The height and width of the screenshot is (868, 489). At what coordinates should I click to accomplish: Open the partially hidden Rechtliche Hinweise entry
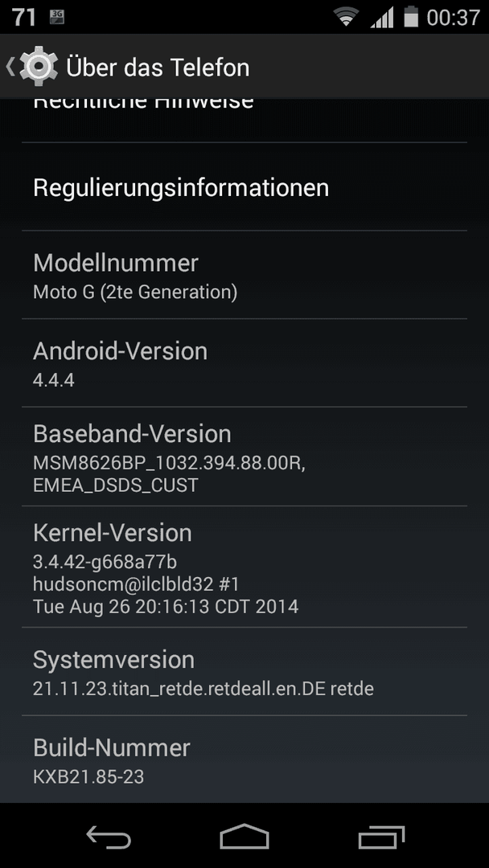pos(244,120)
